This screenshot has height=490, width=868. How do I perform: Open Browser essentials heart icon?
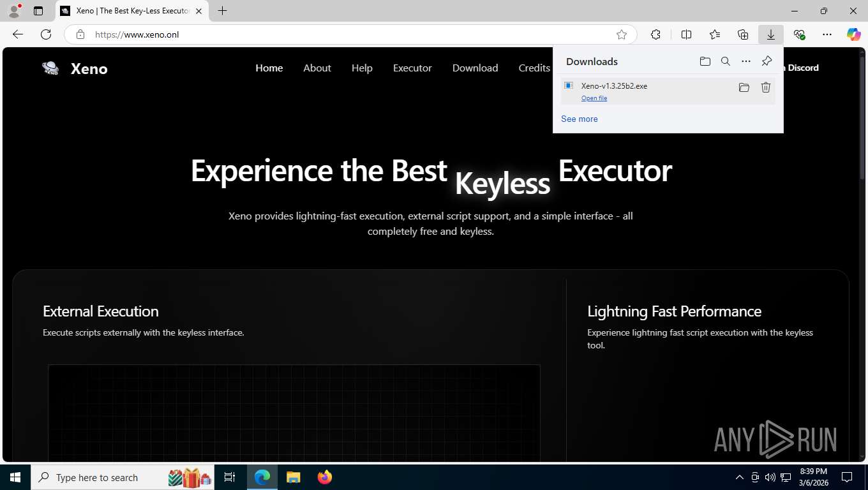(x=799, y=34)
